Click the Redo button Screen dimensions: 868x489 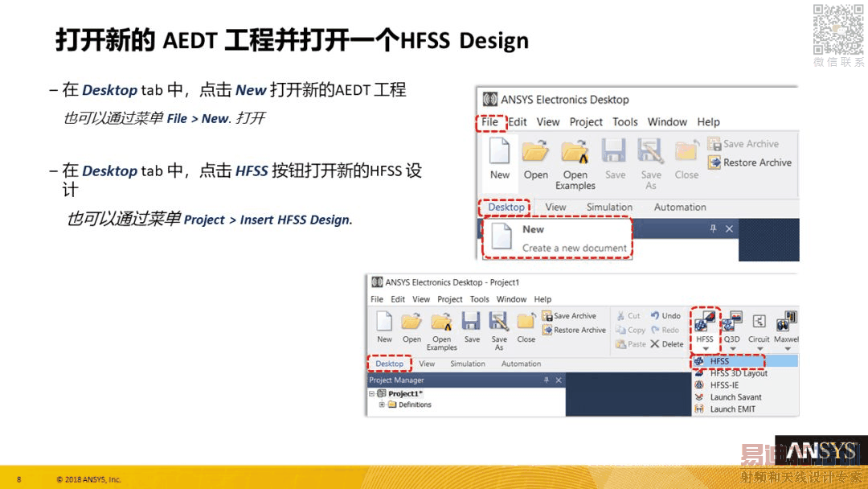[665, 330]
